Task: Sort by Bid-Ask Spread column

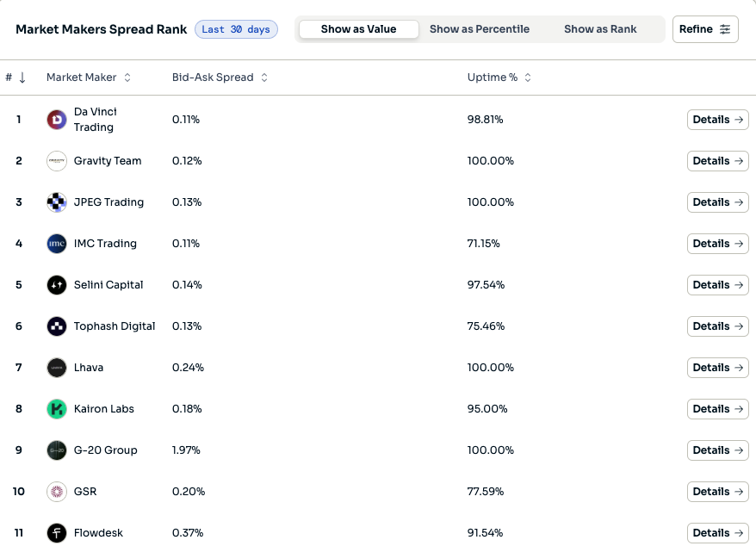Action: (220, 78)
